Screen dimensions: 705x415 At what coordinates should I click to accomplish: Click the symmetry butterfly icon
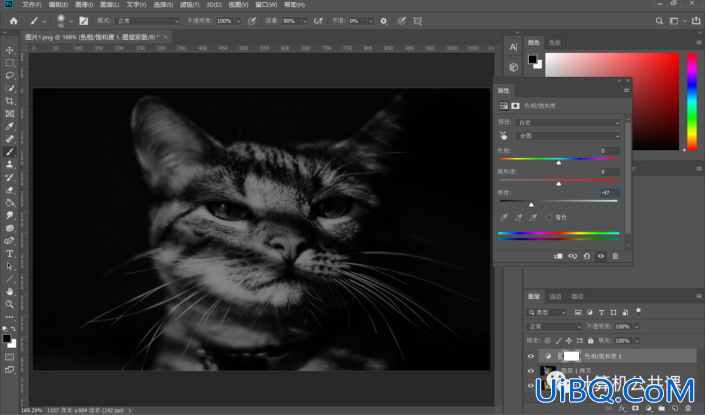pos(418,21)
